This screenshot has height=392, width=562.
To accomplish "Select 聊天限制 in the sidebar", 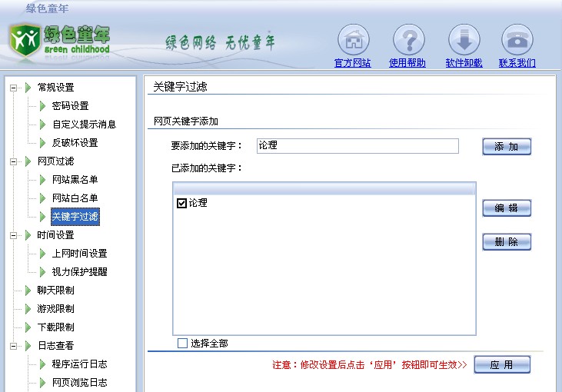I will point(55,291).
